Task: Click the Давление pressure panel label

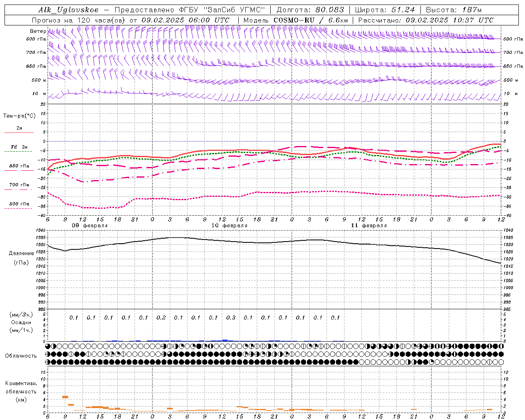Action: (x=21, y=253)
